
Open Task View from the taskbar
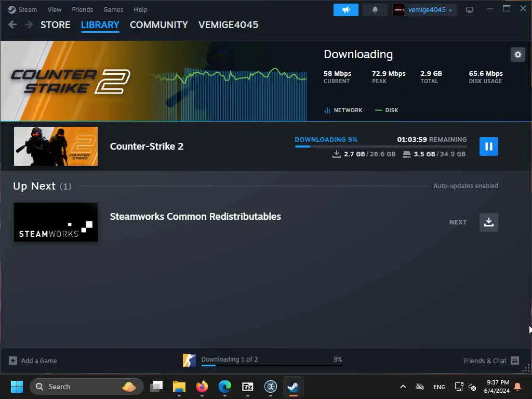156,387
